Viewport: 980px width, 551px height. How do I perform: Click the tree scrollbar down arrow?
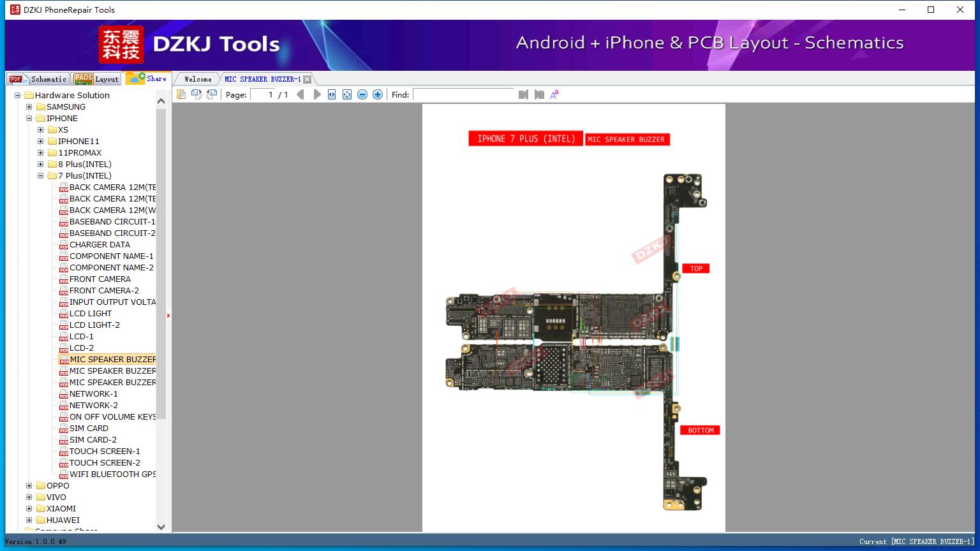pyautogui.click(x=161, y=527)
